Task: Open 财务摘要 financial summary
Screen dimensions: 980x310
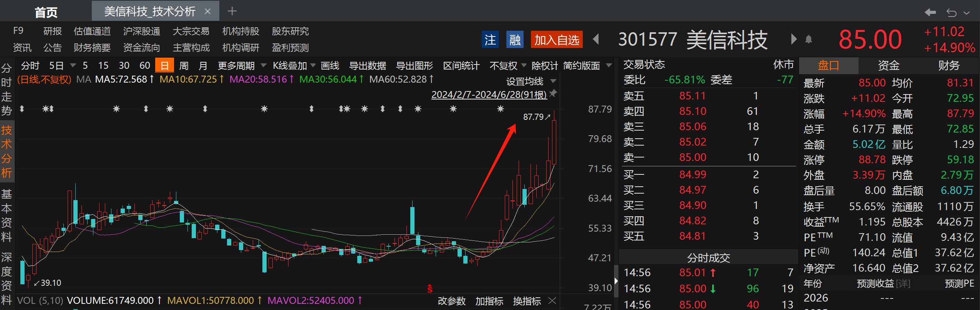Action: tap(92, 48)
